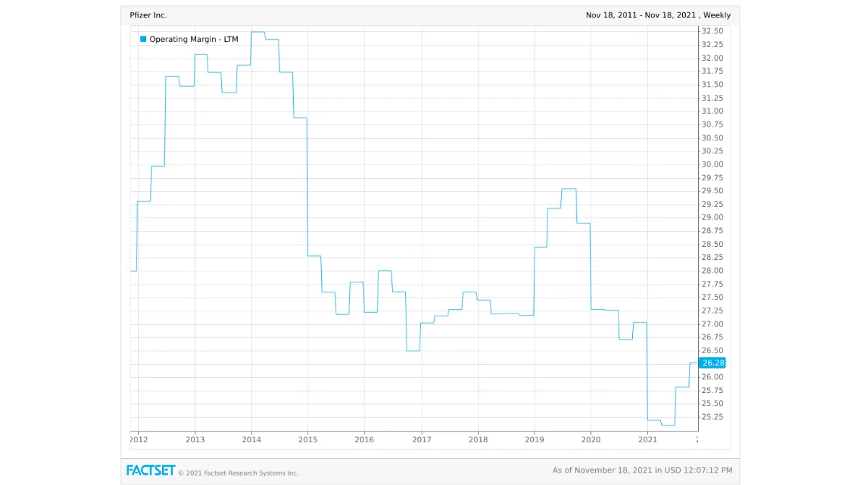Select the 2015 year label
The height and width of the screenshot is (485, 868).
click(x=308, y=439)
